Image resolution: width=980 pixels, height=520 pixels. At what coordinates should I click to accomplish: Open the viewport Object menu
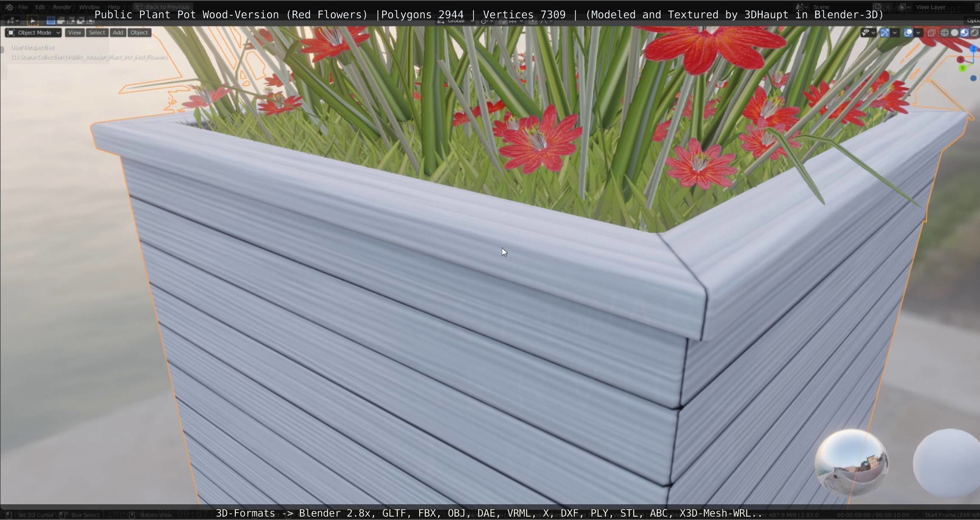click(139, 33)
